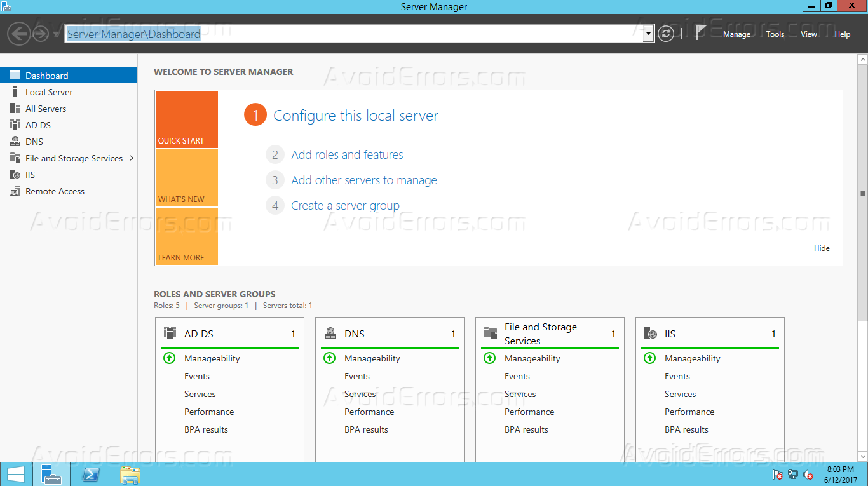868x486 pixels.
Task: Click the back navigation arrow
Action: [20, 34]
